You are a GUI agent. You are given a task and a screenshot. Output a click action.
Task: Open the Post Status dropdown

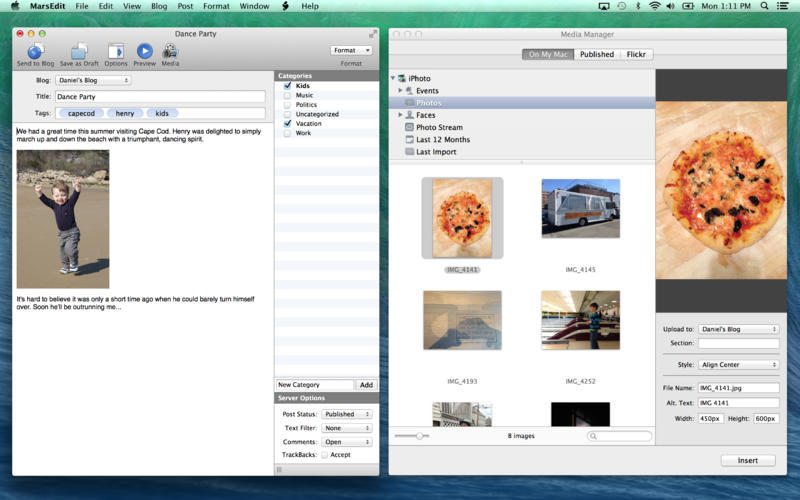click(x=347, y=414)
